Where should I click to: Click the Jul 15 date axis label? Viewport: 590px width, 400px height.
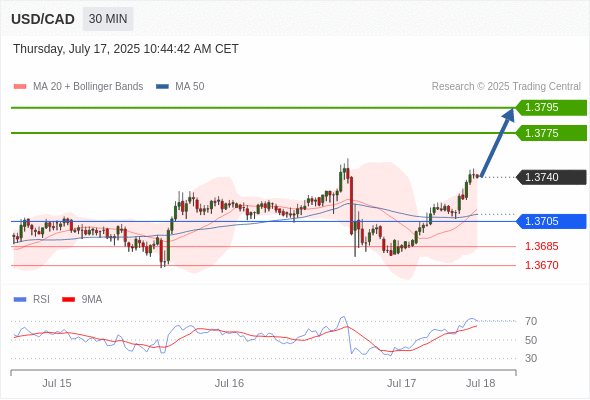[57, 383]
